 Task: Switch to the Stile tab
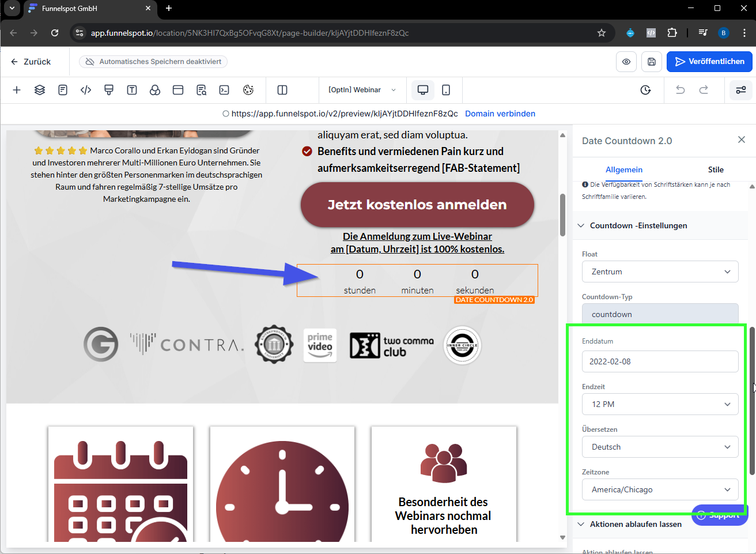click(x=716, y=169)
